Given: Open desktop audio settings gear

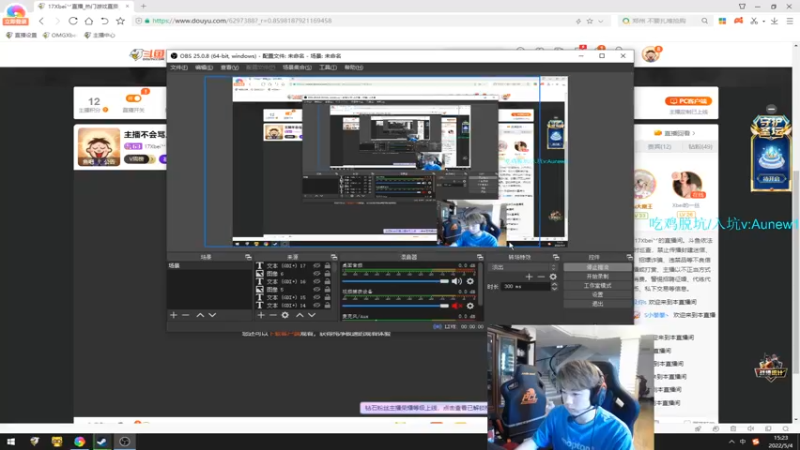Looking at the screenshot, I should tap(470, 281).
